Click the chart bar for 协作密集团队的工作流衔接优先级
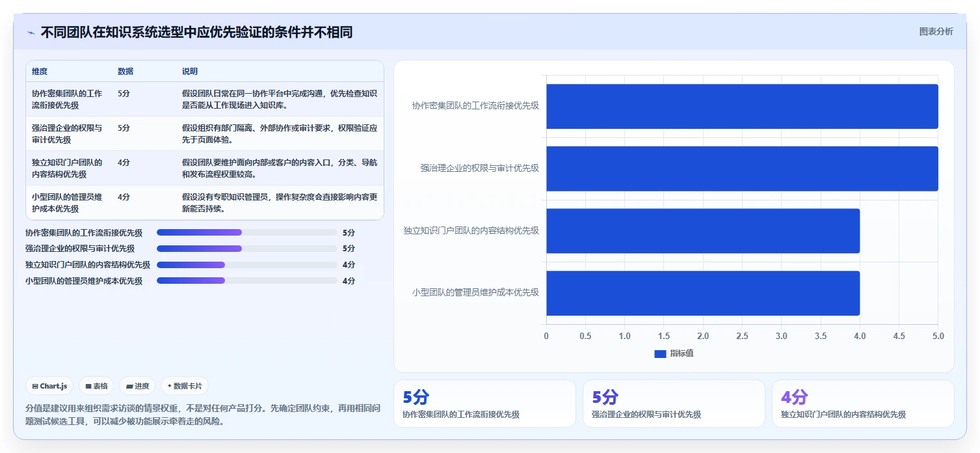Image resolution: width=980 pixels, height=453 pixels. tap(742, 106)
